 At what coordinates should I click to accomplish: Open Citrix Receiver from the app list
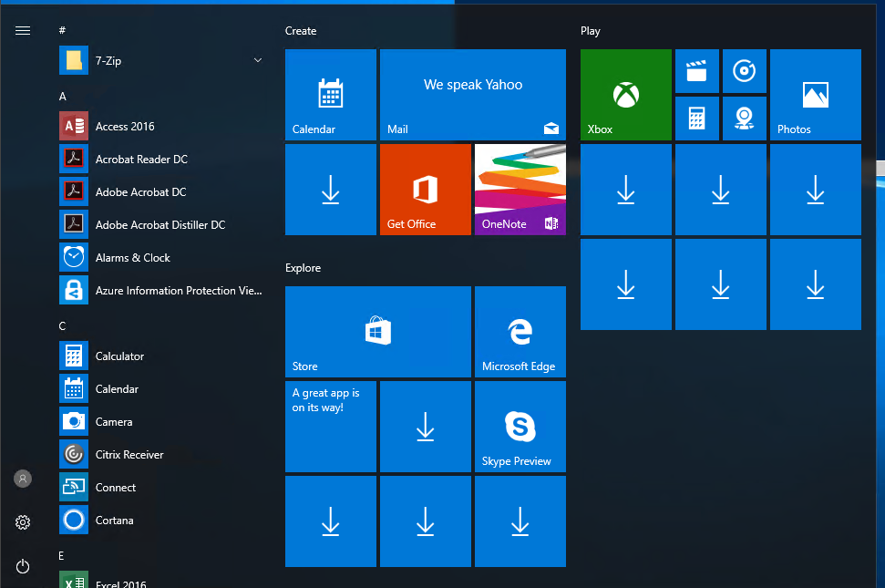[129, 455]
